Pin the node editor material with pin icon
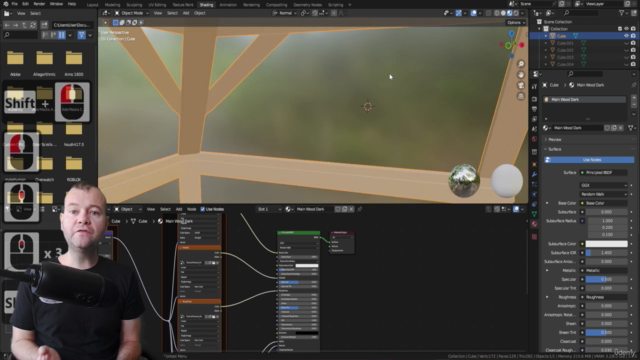Screen dimensions: 640x360 pos(360,209)
